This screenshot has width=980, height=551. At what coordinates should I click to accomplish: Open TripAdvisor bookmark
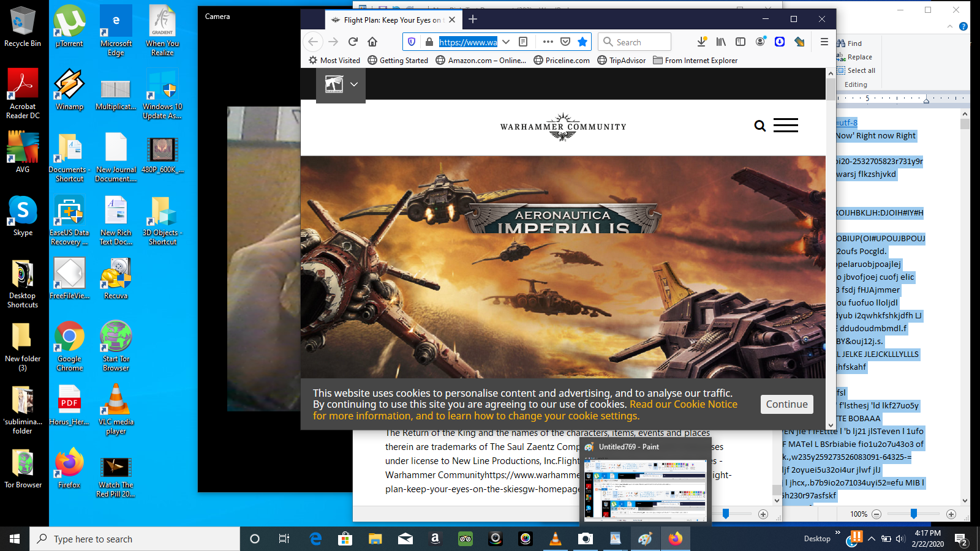(x=622, y=60)
